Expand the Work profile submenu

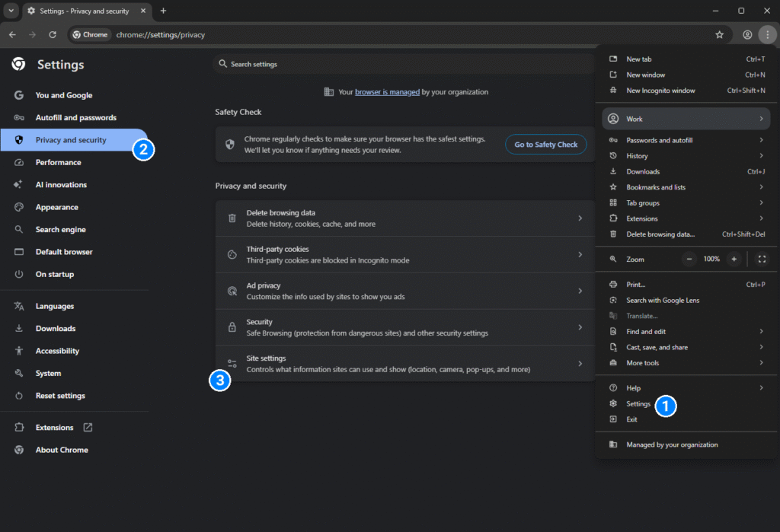(686, 119)
